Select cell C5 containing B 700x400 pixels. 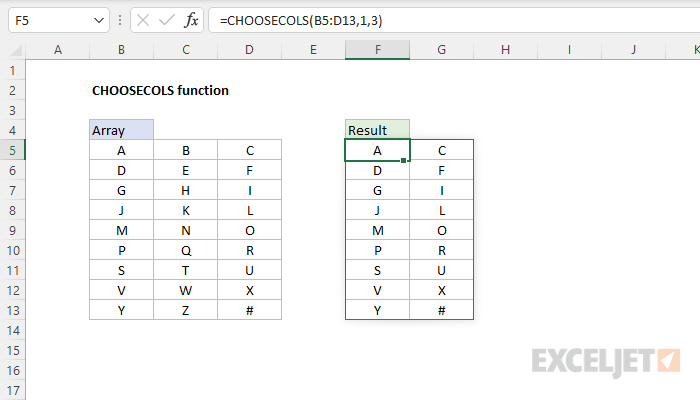coord(186,150)
